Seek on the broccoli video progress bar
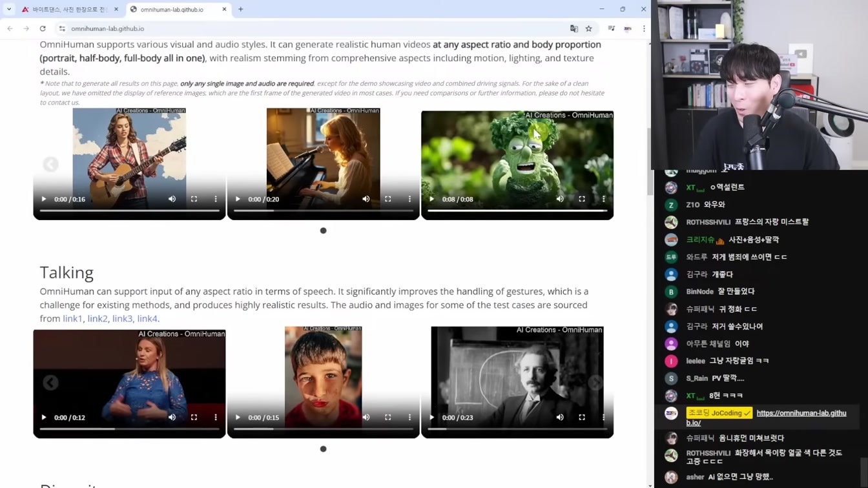Viewport: 868px width, 488px height. click(x=517, y=210)
